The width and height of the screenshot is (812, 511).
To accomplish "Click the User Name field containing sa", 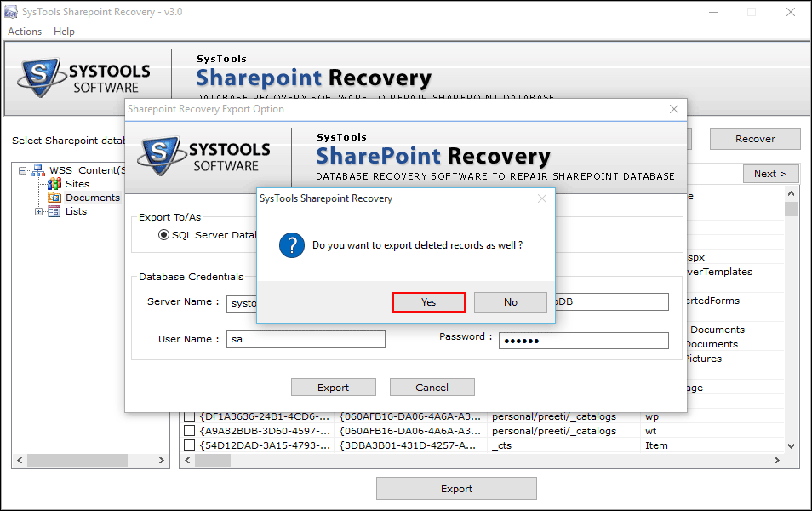I will 306,340.
